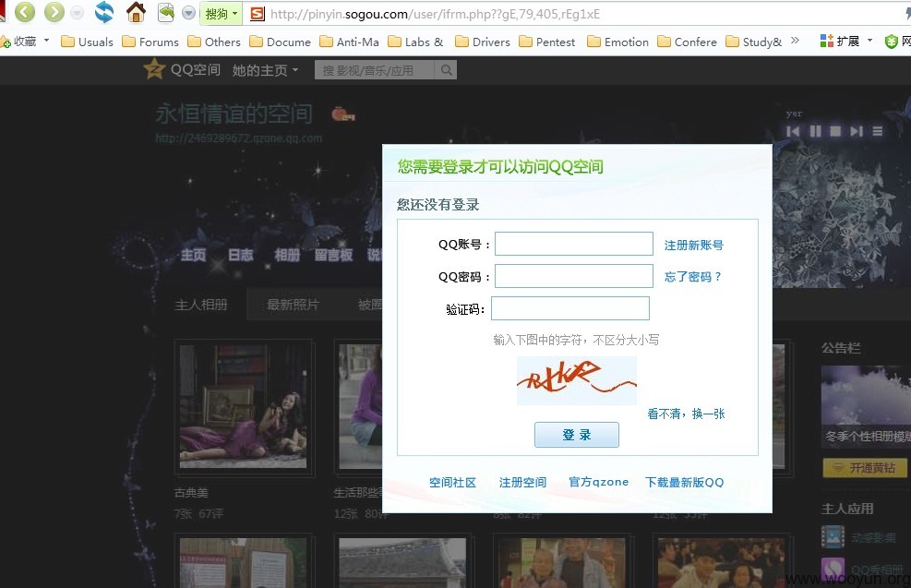Open the Usuals bookmark folder
This screenshot has width=911, height=588.
point(87,42)
